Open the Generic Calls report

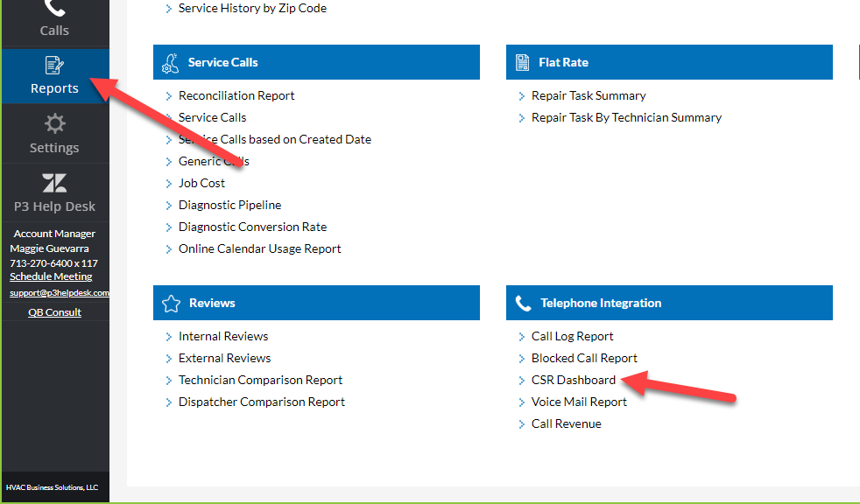(x=214, y=162)
